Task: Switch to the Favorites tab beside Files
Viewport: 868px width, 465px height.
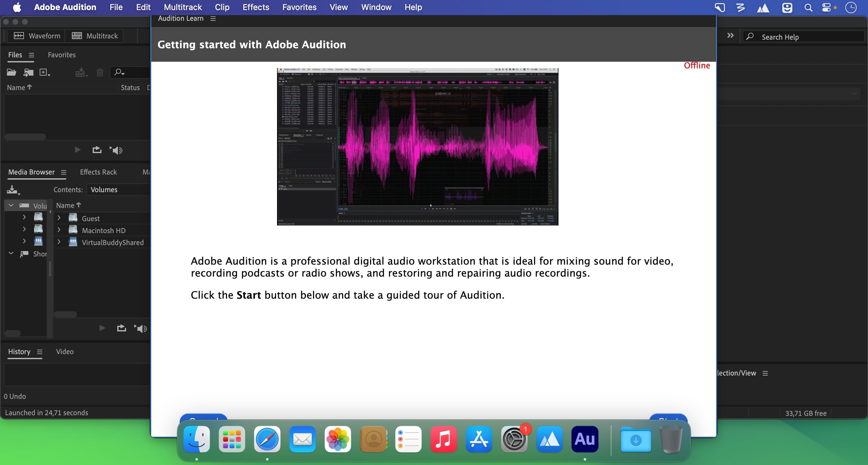Action: [62, 55]
